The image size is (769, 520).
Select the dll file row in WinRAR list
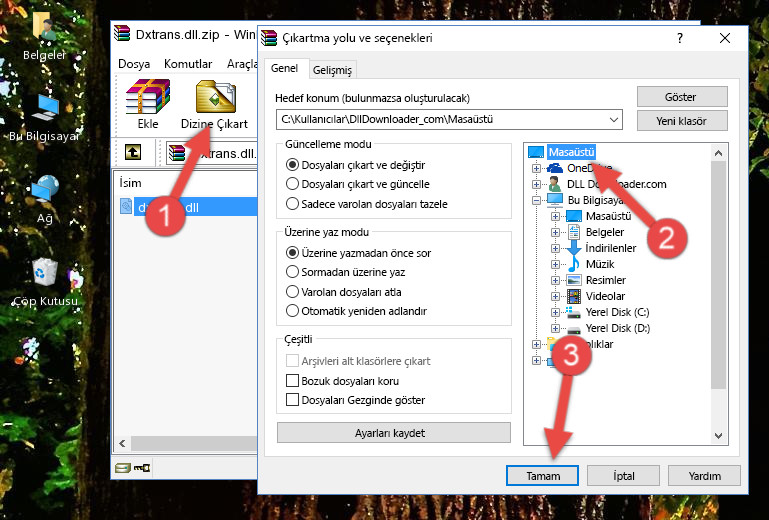coord(188,207)
